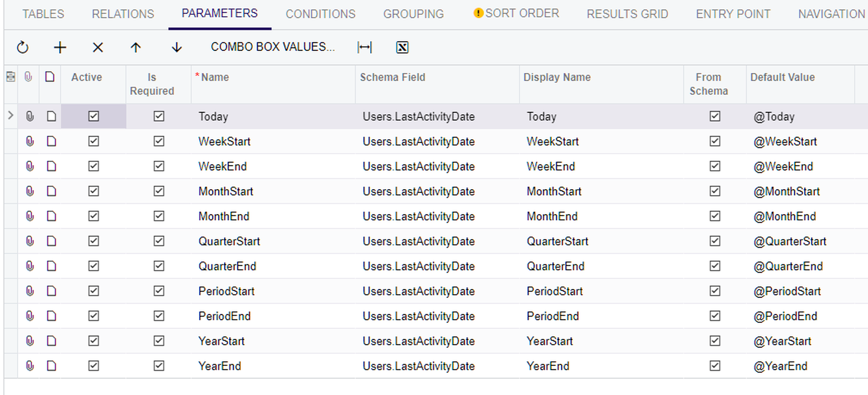
Task: Sort by the Display Name column header
Action: [x=557, y=77]
